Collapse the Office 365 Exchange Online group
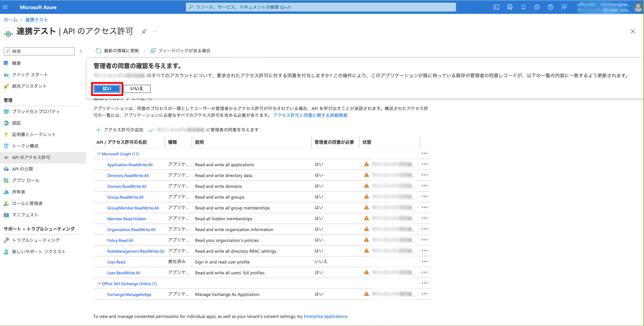 [x=99, y=283]
